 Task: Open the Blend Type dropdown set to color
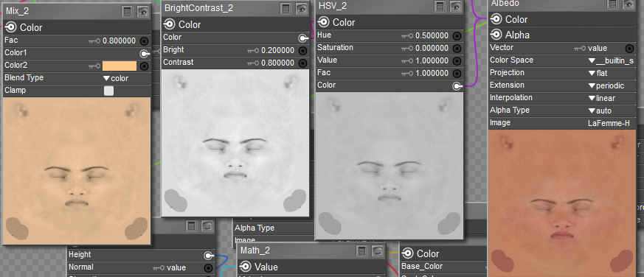(116, 78)
